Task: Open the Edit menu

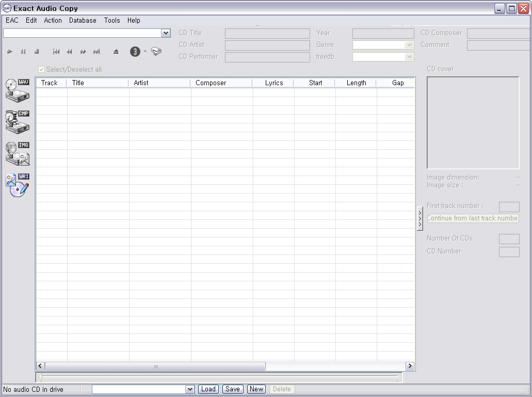Action: [x=31, y=20]
